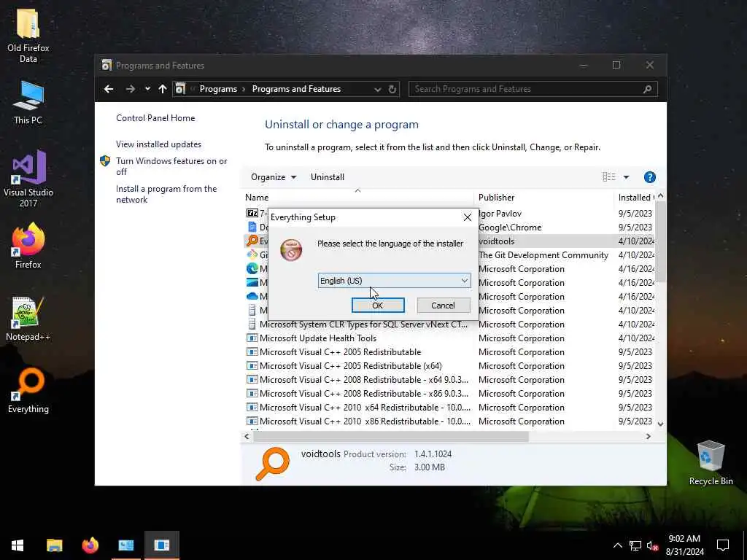Open Install a program from the network
Screen dimensions: 747x560
(x=166, y=194)
